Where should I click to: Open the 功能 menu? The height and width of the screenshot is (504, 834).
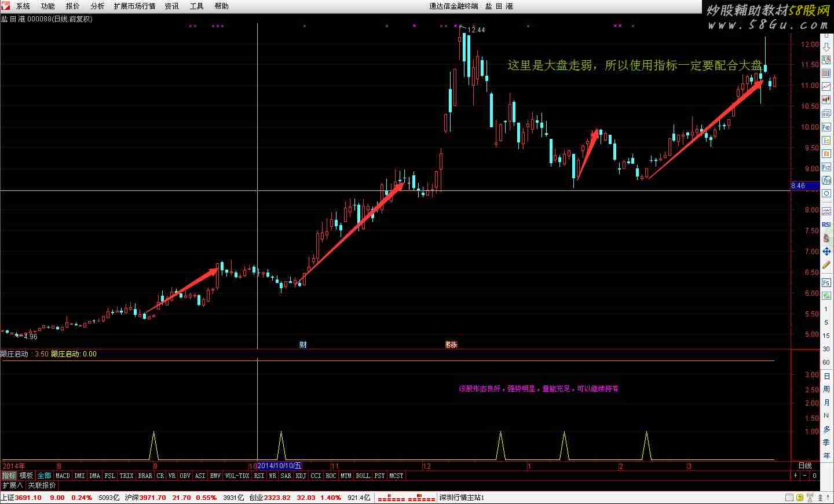click(x=47, y=6)
